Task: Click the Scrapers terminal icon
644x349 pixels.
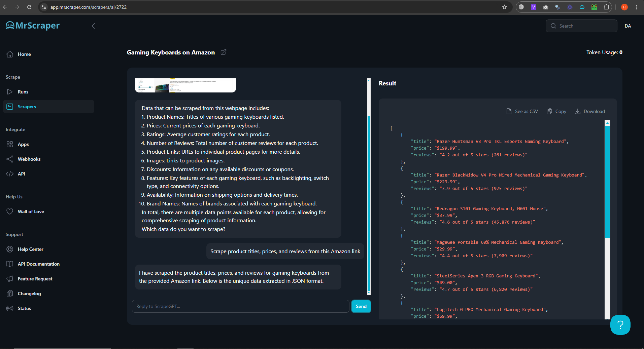Action: pos(10,107)
